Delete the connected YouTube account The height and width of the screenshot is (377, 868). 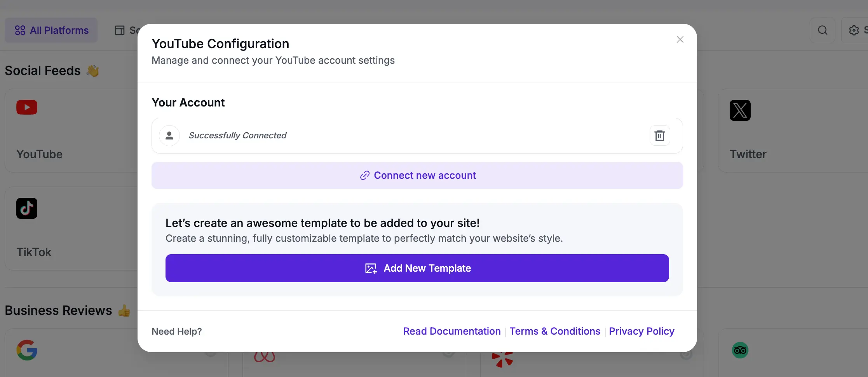coord(660,135)
